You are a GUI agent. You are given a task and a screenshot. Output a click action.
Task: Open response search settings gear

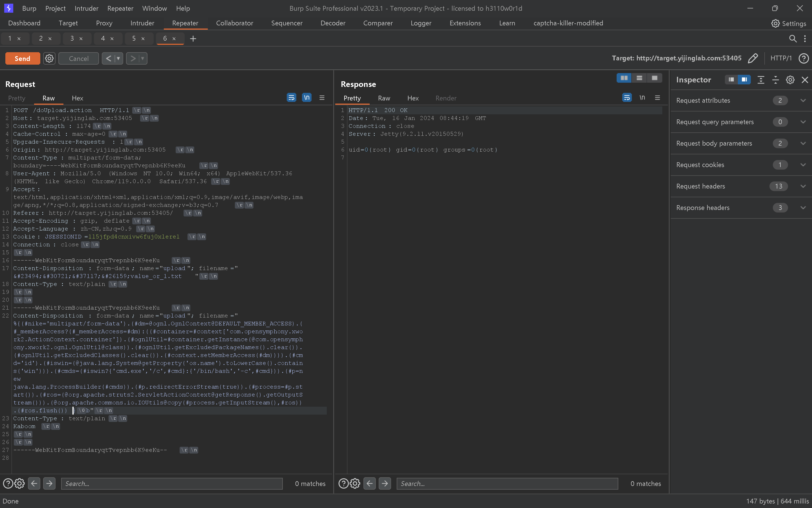click(355, 483)
